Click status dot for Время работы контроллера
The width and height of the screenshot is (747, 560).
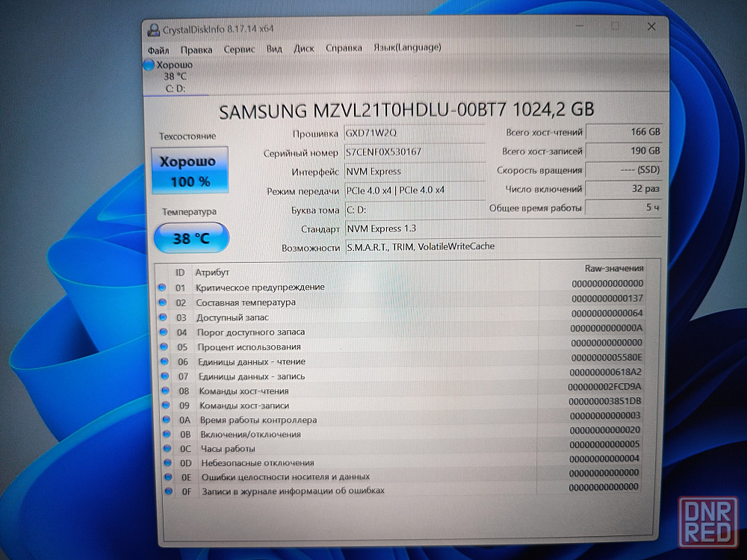(167, 420)
